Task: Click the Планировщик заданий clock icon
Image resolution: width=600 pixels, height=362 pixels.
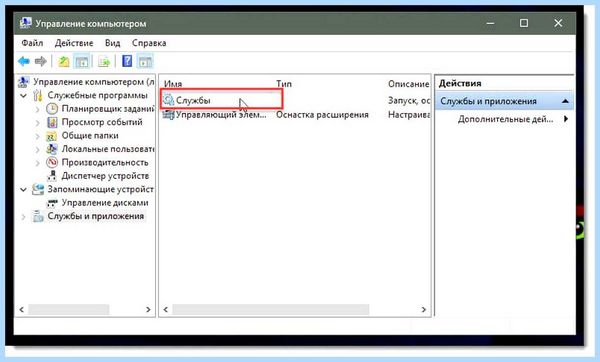Action: (52, 109)
